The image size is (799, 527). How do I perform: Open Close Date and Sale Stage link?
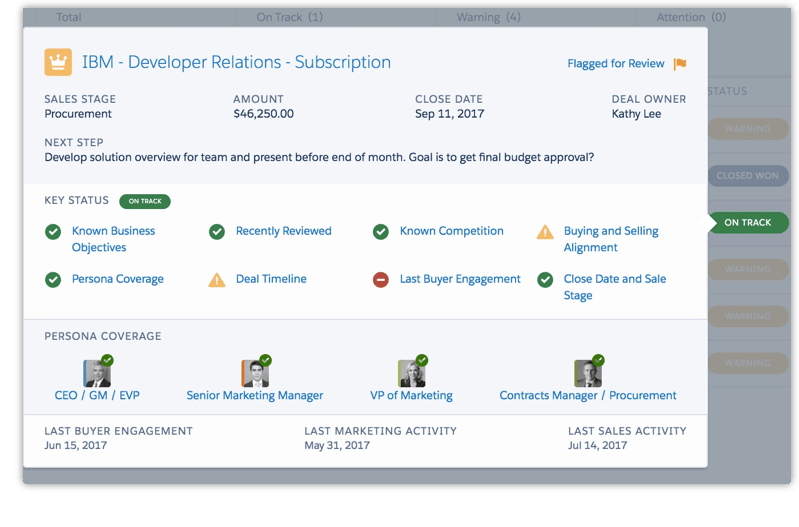(x=615, y=287)
